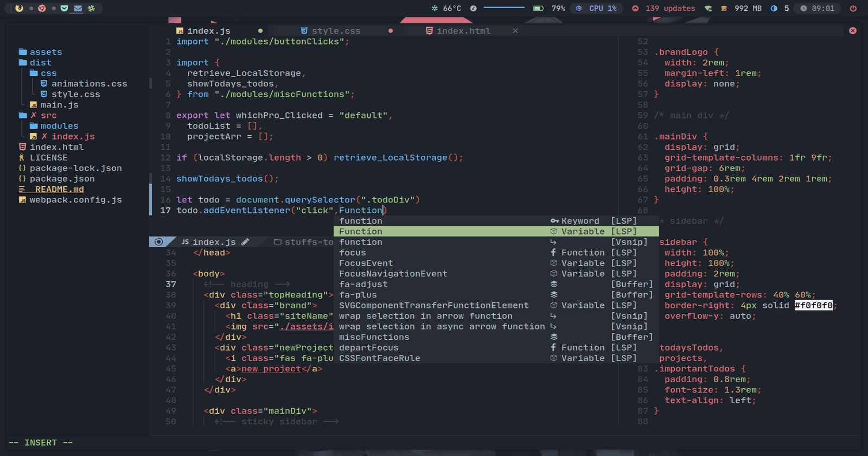
Task: Click the mail envelope icon in top bar
Action: 78,8
